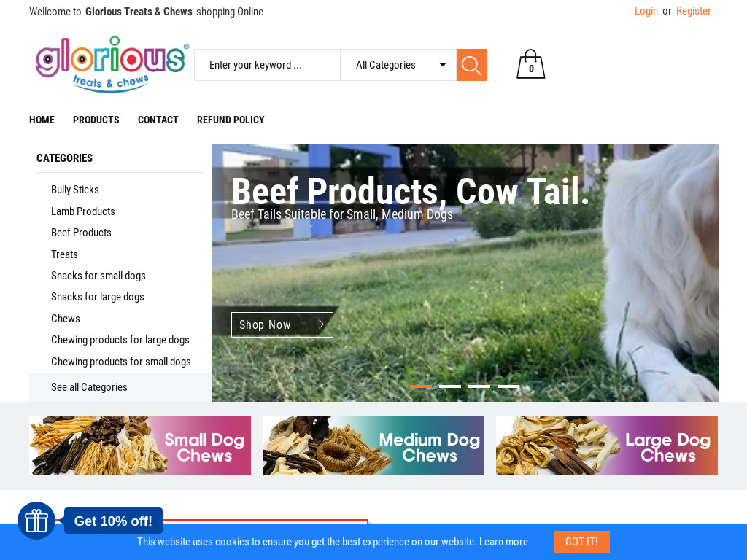Click the Glorious Treats & Chews logo
Image resolution: width=747 pixels, height=560 pixels.
tap(112, 64)
